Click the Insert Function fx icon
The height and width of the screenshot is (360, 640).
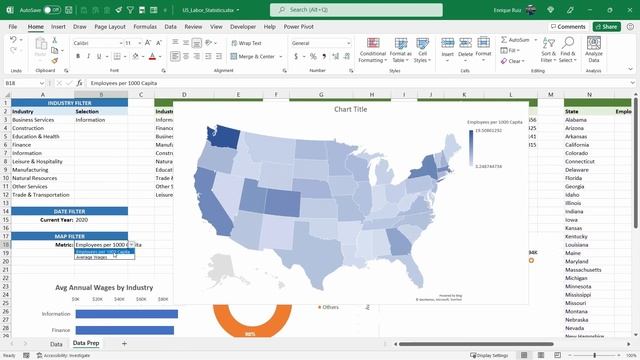[80, 83]
